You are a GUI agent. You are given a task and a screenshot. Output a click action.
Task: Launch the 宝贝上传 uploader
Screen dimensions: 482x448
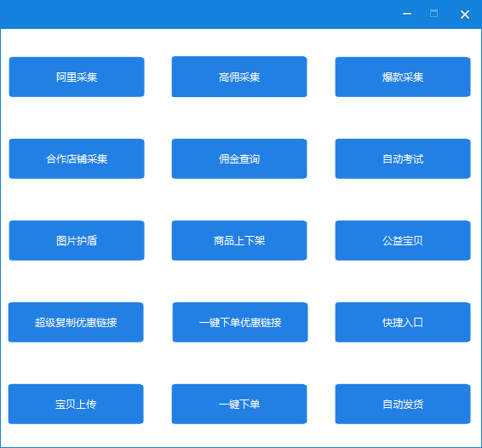[x=76, y=404]
